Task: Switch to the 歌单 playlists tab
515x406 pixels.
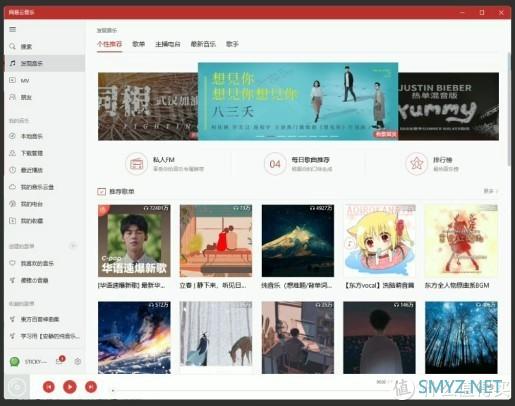Action: click(x=138, y=44)
